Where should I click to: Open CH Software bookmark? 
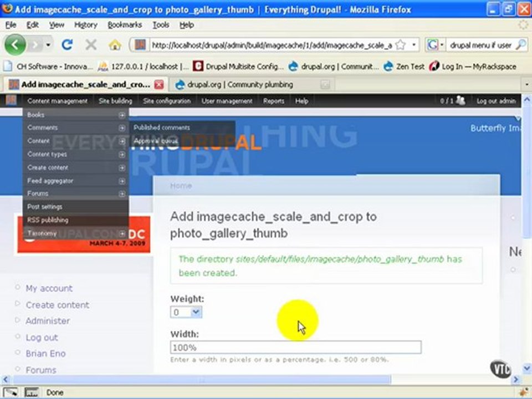coord(48,66)
